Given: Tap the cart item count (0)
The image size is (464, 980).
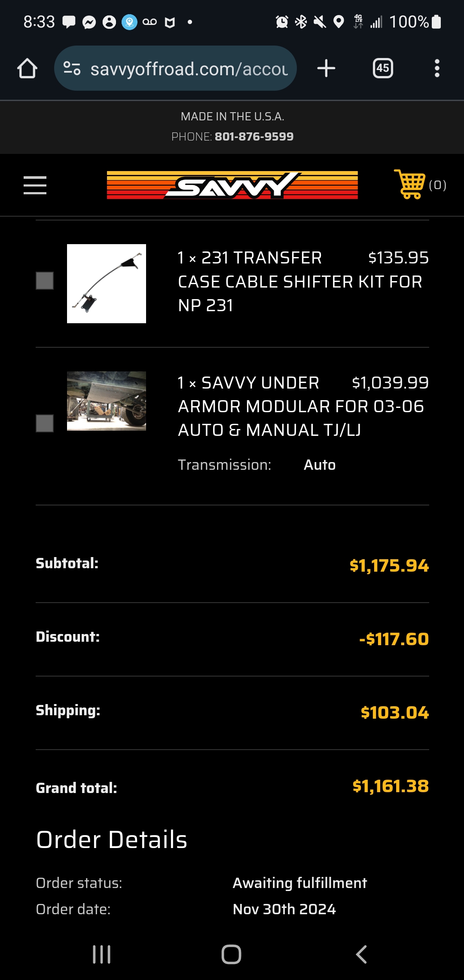Looking at the screenshot, I should coord(437,185).
